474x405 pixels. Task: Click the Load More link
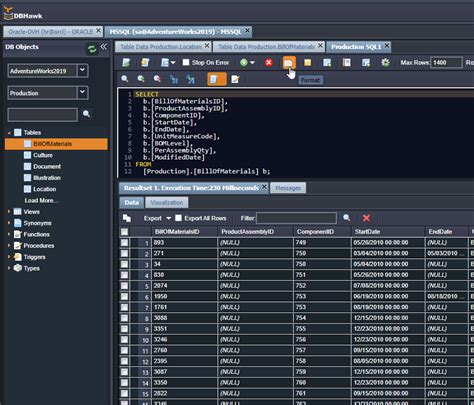(41, 200)
